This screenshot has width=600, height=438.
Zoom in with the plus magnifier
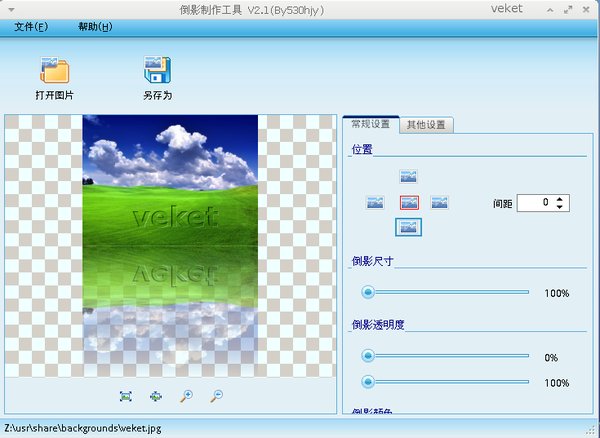coord(186,396)
